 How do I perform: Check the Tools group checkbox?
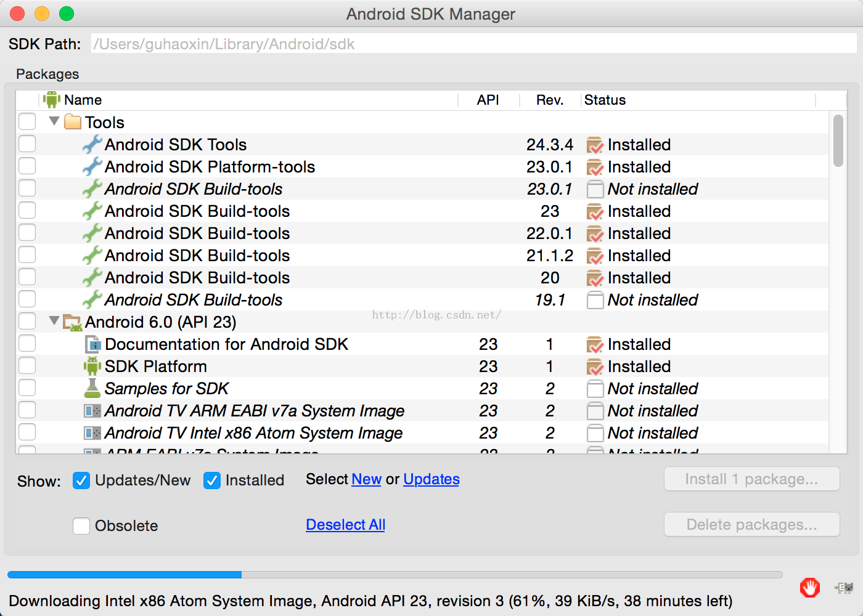(27, 121)
